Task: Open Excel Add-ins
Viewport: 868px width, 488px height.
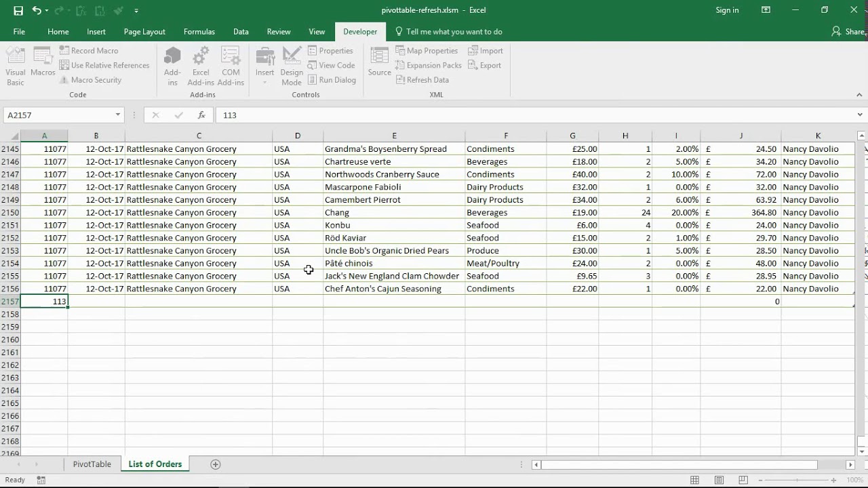Action: 200,64
